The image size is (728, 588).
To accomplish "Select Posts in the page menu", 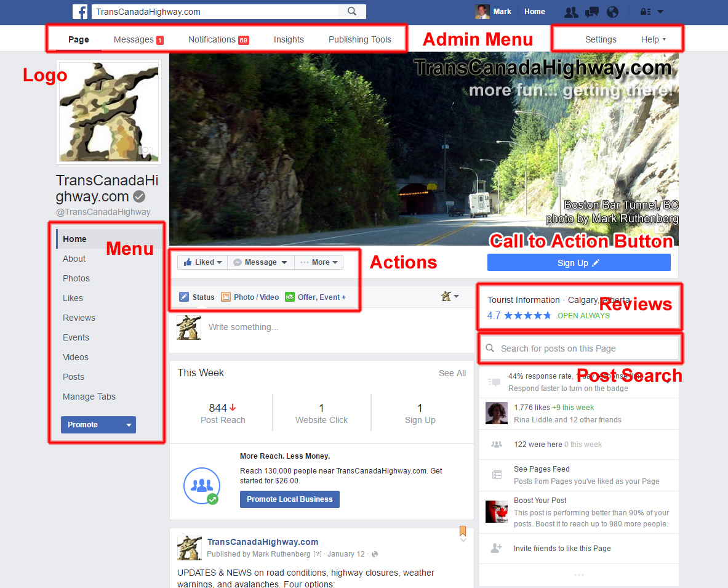I will pos(73,377).
